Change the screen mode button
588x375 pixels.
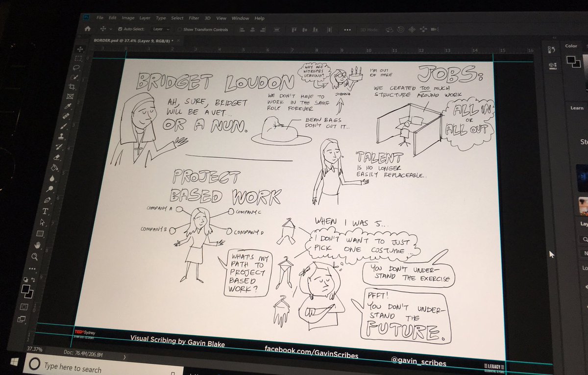(21, 320)
